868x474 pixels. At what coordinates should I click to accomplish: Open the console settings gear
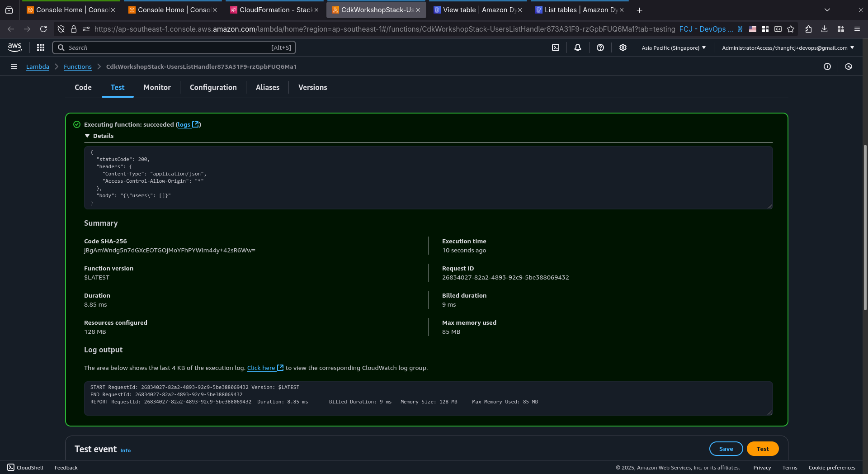click(x=623, y=47)
